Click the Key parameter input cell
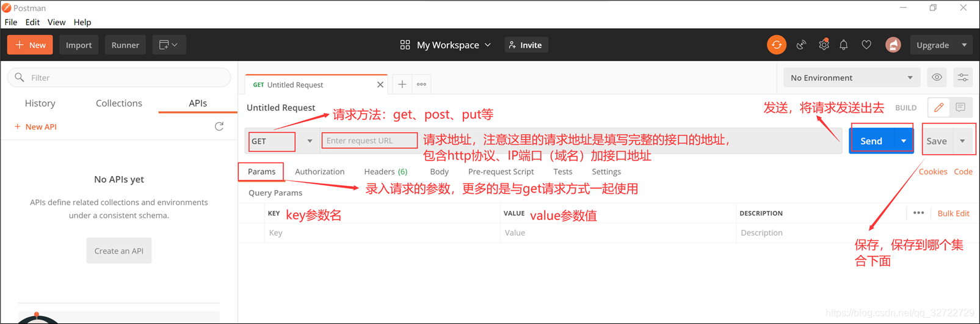The image size is (980, 324). (x=383, y=233)
